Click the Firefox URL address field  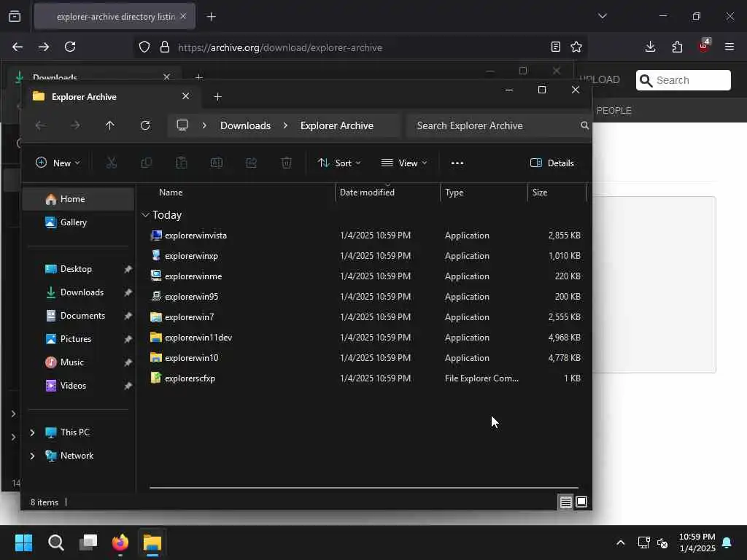pos(362,47)
